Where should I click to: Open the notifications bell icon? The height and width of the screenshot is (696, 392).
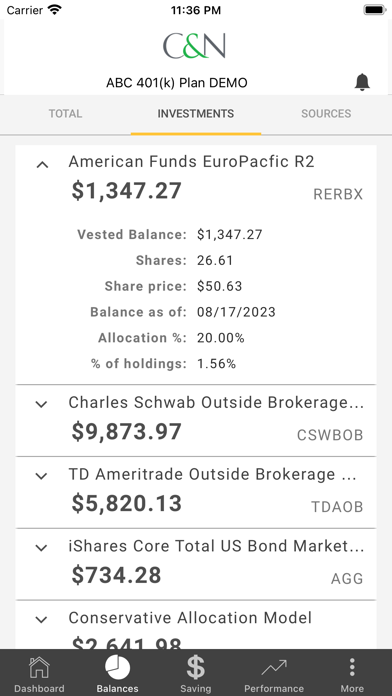pos(362,82)
